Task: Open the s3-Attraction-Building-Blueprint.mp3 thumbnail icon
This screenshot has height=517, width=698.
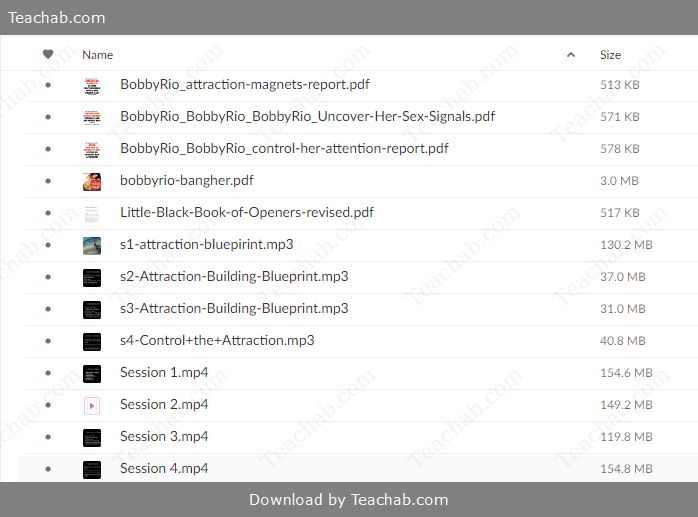Action: pos(92,310)
